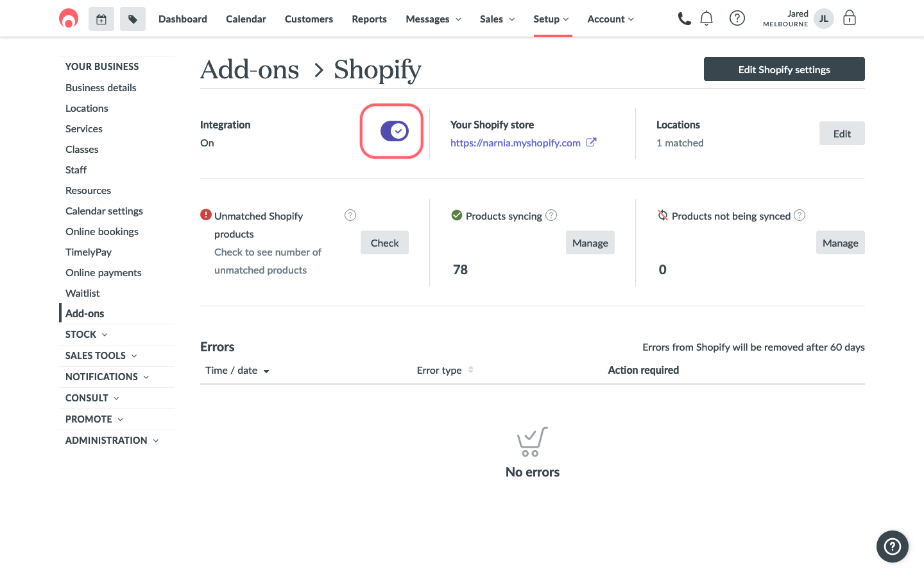The image size is (924, 578).
Task: Click Manage under Products syncing
Action: [x=590, y=243]
